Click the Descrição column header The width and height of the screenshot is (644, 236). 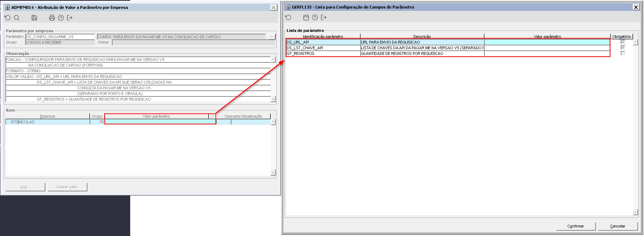pyautogui.click(x=422, y=36)
